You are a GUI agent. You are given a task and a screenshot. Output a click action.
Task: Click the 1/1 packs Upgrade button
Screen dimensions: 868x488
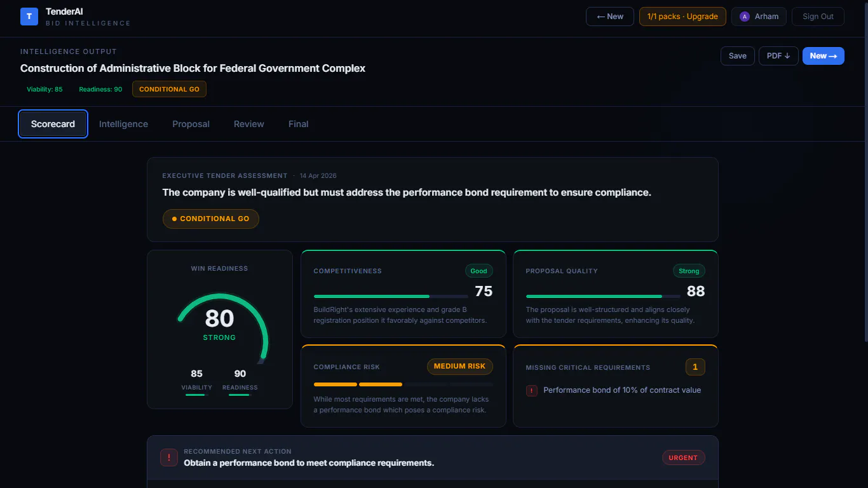coord(682,17)
